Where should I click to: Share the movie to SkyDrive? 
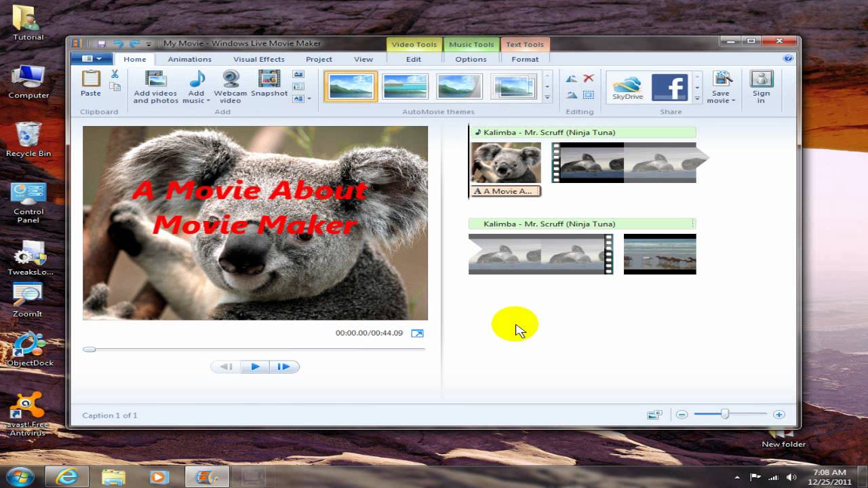(x=627, y=87)
